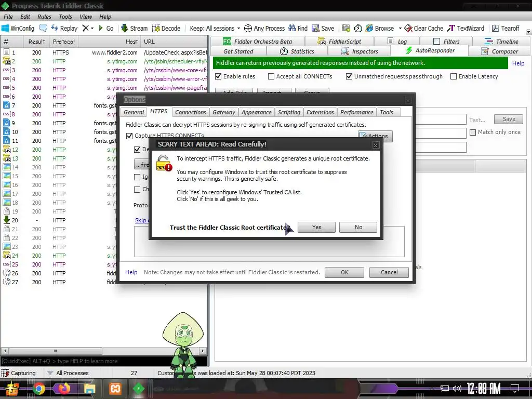Click the comment speech bubble icon
Screen dimensions: 532x399
[43, 28]
